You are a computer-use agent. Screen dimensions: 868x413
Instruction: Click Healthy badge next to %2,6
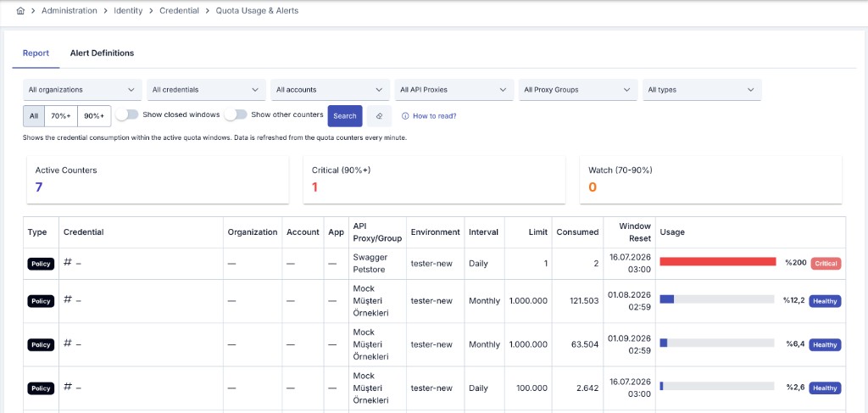pyautogui.click(x=825, y=388)
